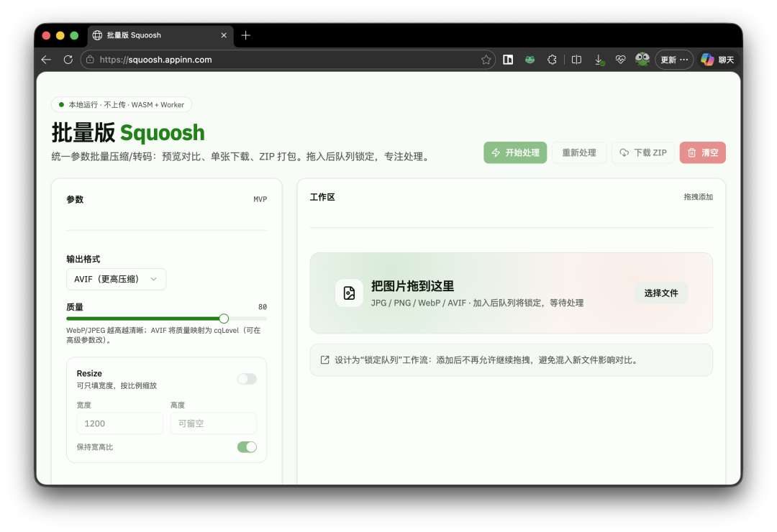Open the Downloads arrow icon

(x=599, y=60)
